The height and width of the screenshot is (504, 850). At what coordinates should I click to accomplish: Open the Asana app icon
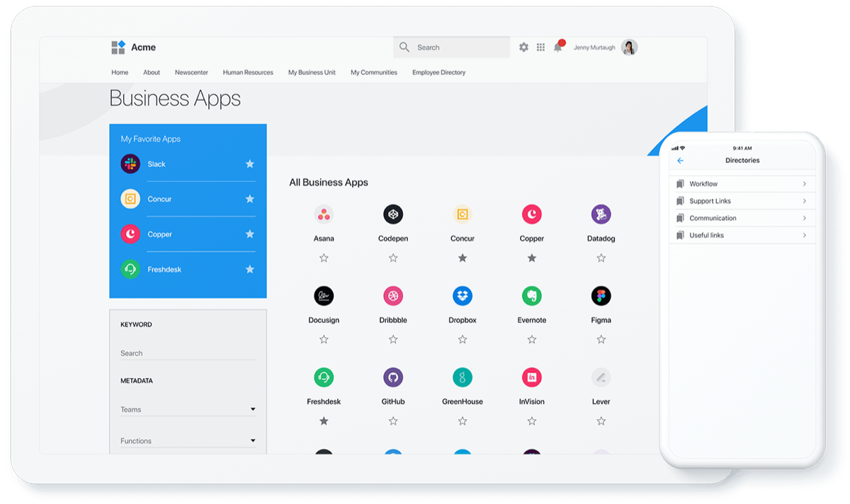tap(324, 214)
